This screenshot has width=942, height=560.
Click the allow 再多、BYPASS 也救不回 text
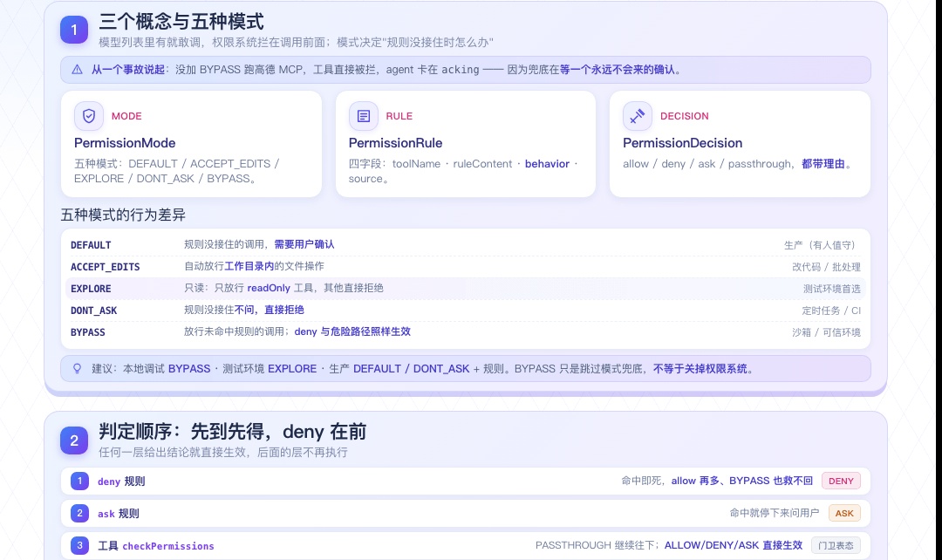pos(741,481)
